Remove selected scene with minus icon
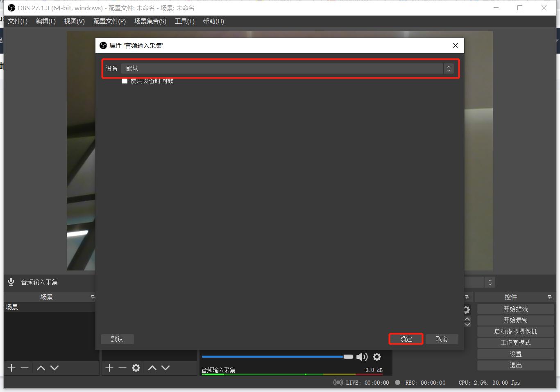560x392 pixels. coord(25,368)
